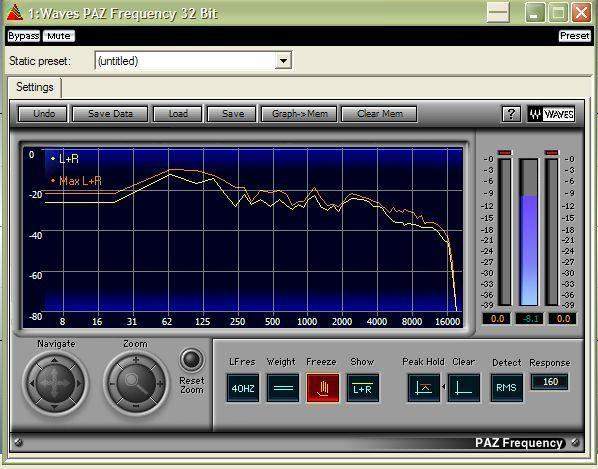Click the Navigate down arrow
The height and width of the screenshot is (469, 598).
tap(55, 407)
